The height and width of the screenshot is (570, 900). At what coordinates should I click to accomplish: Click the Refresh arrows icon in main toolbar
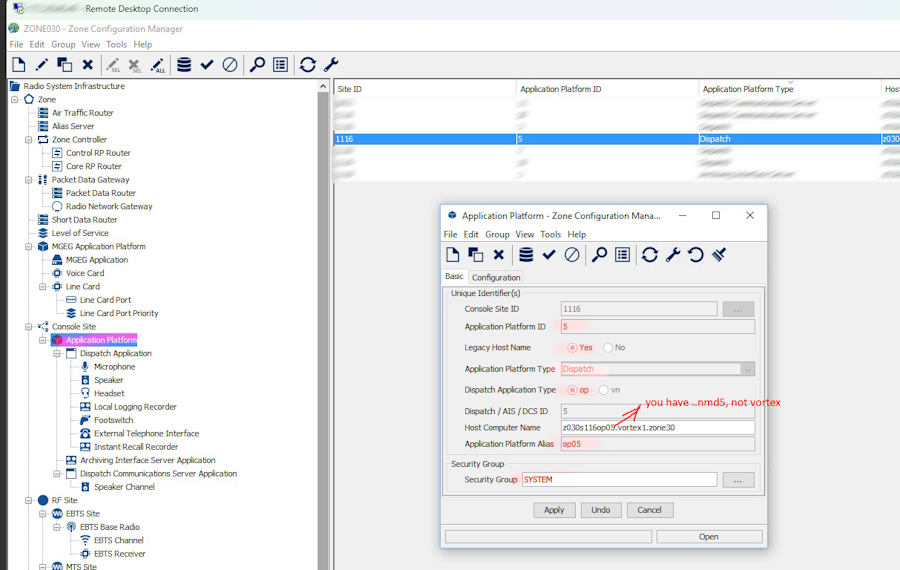pyautogui.click(x=308, y=65)
